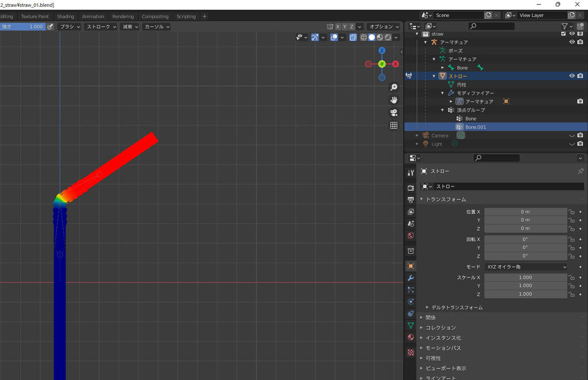Adjust the 強さ strength slider
Screen dimensions: 588x380
tap(22, 26)
